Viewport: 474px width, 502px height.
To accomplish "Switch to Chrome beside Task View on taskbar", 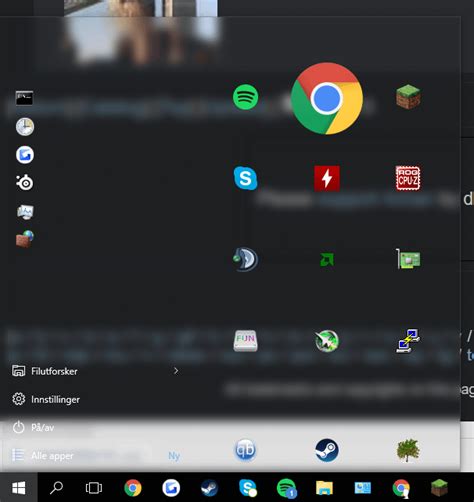I will click(x=133, y=488).
